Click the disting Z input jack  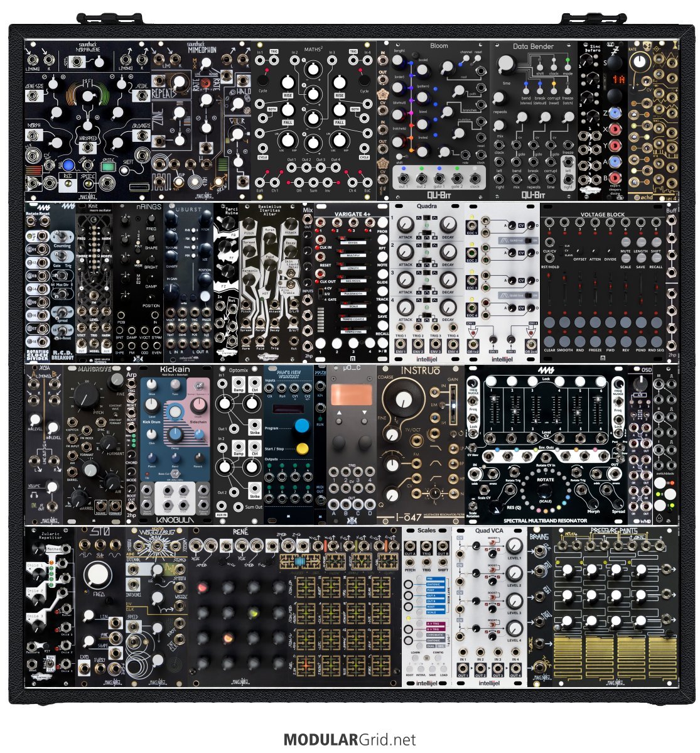click(x=615, y=113)
